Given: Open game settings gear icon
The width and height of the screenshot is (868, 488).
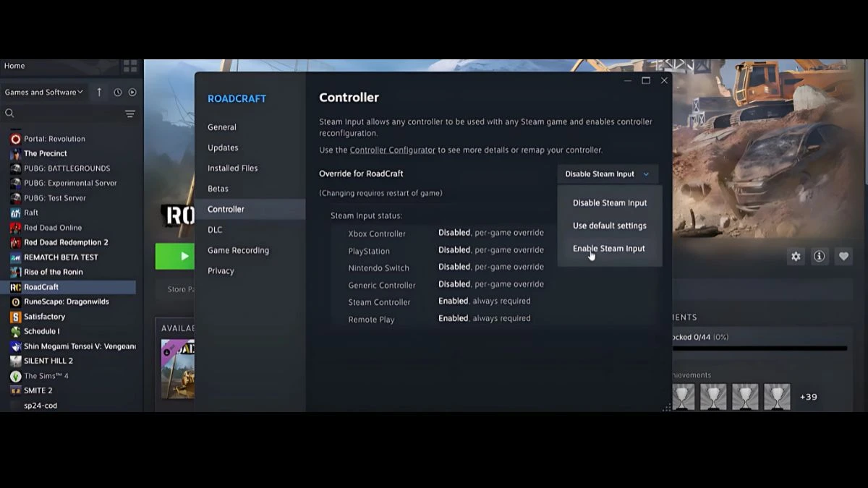Looking at the screenshot, I should click(796, 256).
